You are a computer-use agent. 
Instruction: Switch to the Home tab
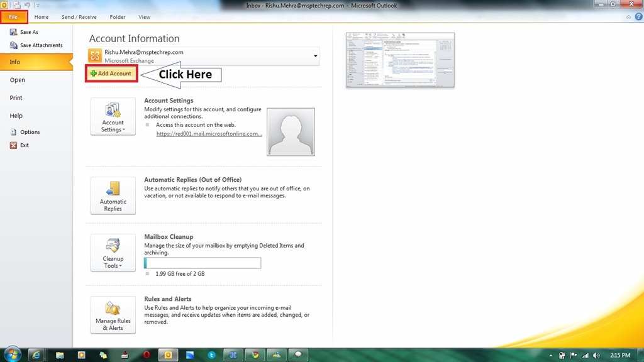tap(42, 17)
